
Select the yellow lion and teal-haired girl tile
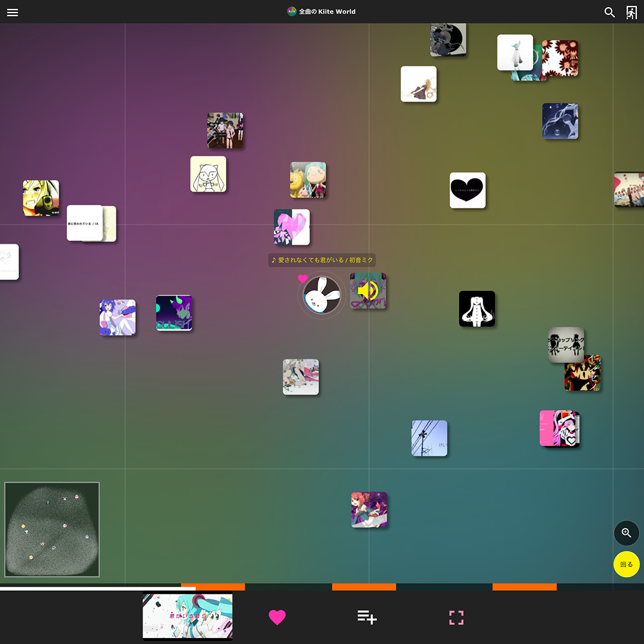tap(308, 180)
